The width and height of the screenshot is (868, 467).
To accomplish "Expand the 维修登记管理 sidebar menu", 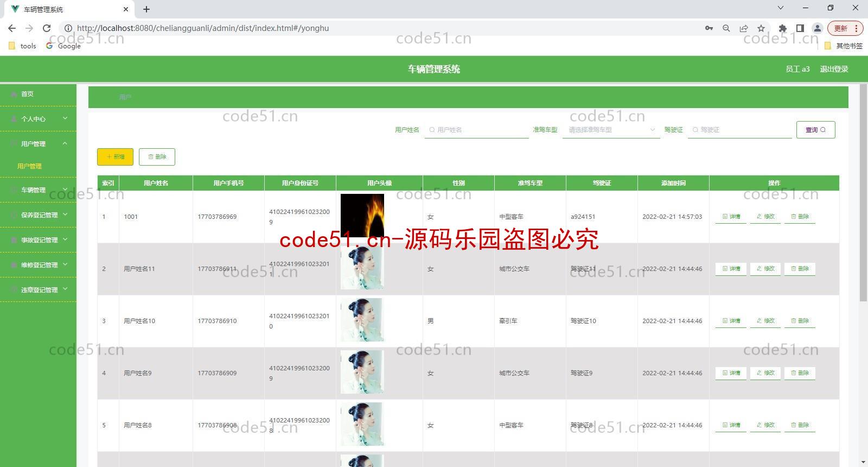I will click(38, 265).
